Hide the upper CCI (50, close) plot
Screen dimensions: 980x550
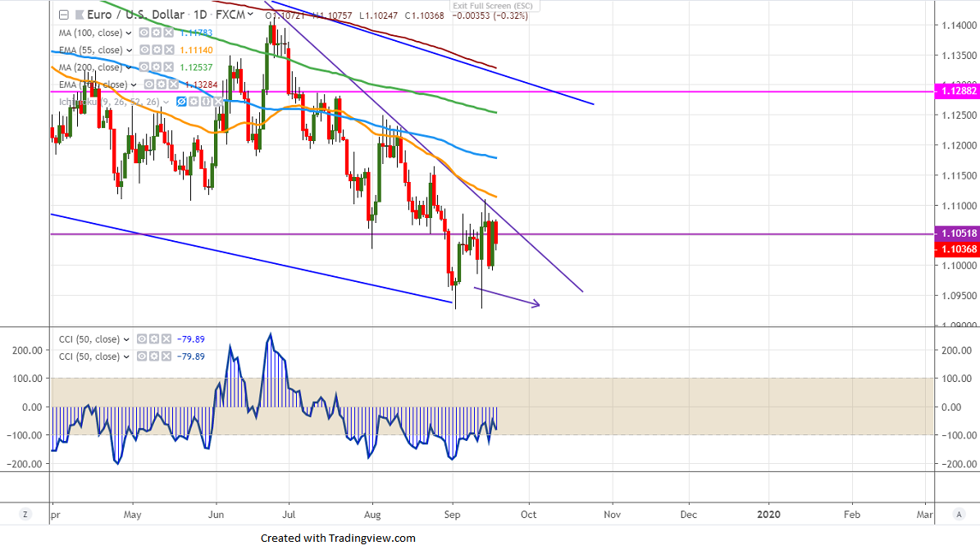[x=142, y=339]
